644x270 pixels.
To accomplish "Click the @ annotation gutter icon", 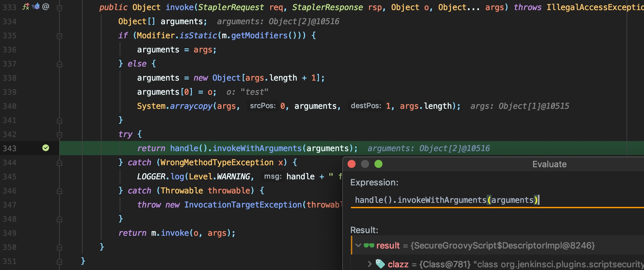I will tap(46, 6).
